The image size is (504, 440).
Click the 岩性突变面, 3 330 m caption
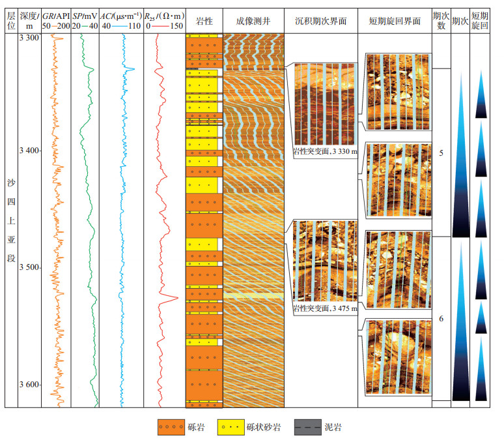pos(324,152)
